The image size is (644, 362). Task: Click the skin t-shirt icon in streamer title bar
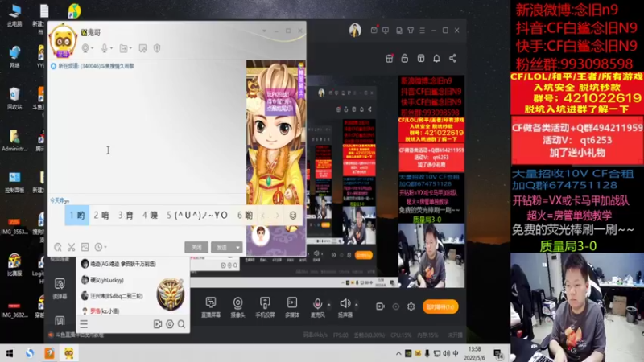pos(411,31)
